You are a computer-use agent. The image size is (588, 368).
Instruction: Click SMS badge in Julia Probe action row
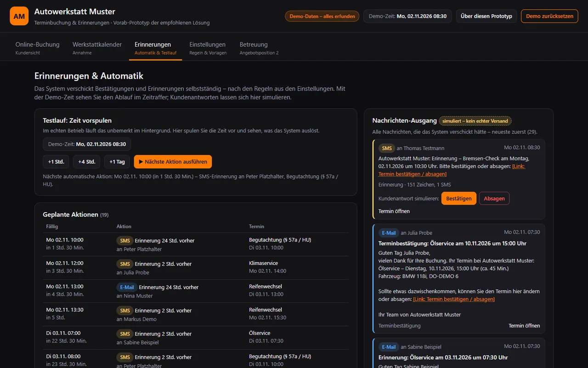pyautogui.click(x=125, y=264)
